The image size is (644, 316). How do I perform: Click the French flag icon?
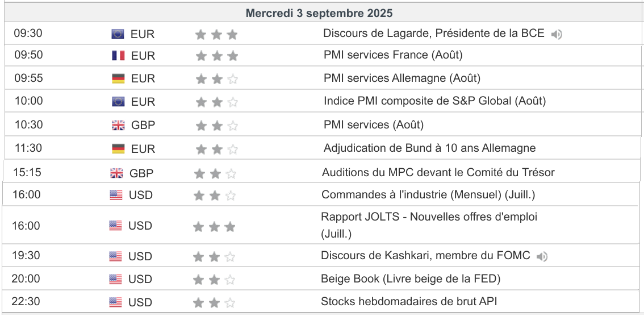pos(118,56)
